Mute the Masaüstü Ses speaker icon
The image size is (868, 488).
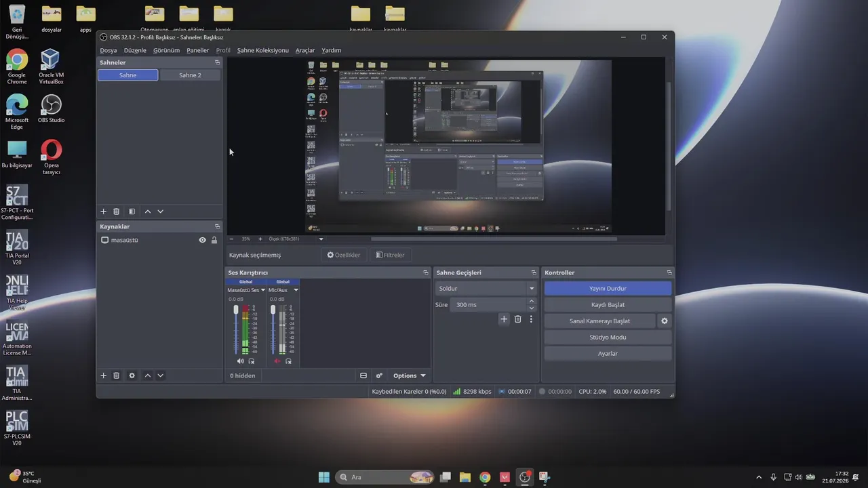(x=240, y=361)
